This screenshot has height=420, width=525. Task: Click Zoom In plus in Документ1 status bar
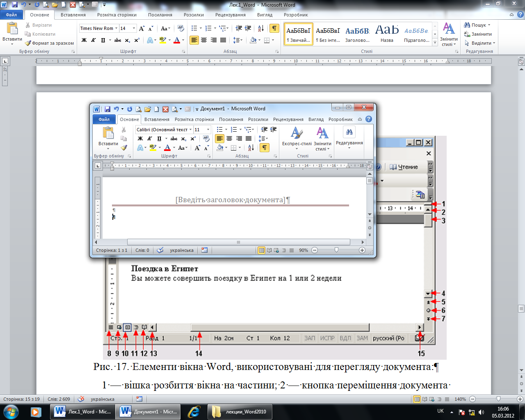362,250
